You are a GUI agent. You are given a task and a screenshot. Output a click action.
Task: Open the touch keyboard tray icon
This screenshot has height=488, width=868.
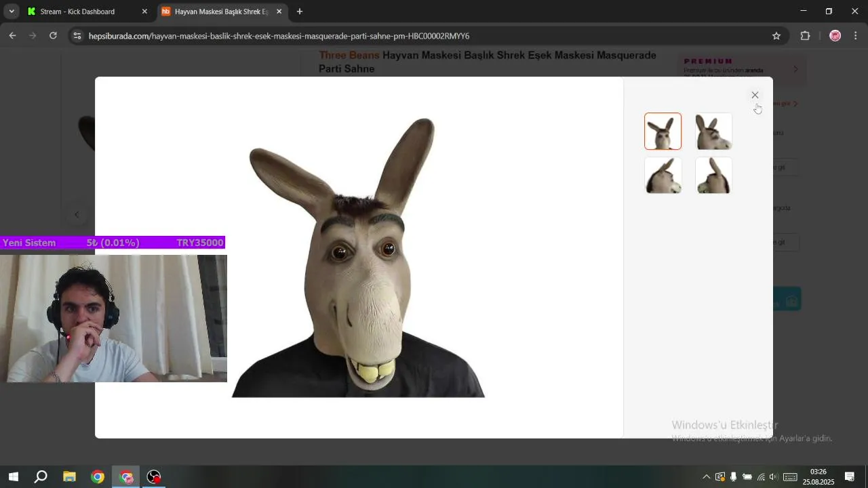pos(790,477)
